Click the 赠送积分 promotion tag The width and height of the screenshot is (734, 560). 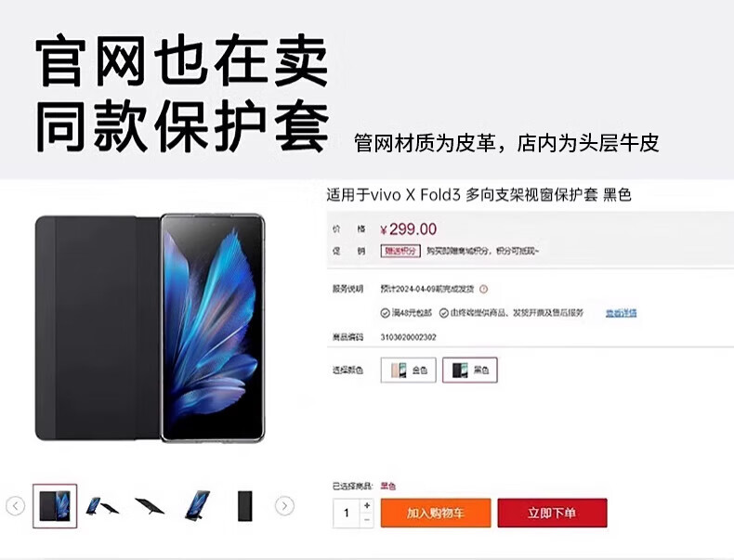(400, 252)
